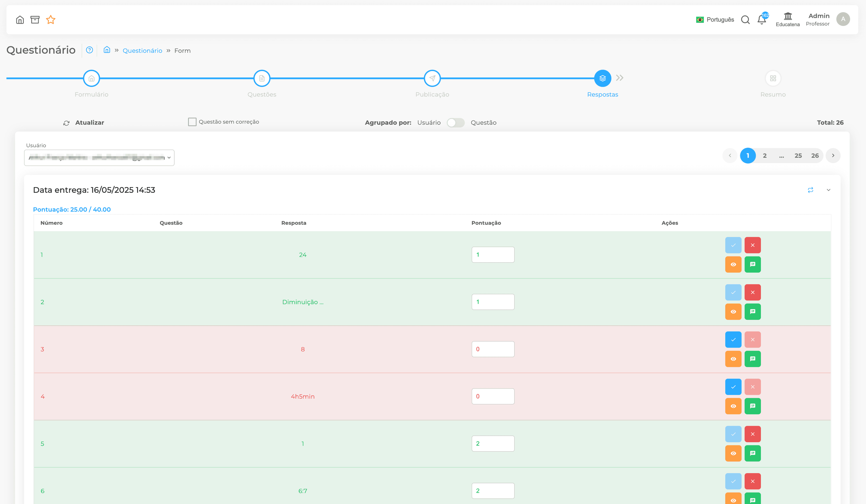Click the score field for question 5
Viewport: 866px width, 504px height.
[x=493, y=444]
